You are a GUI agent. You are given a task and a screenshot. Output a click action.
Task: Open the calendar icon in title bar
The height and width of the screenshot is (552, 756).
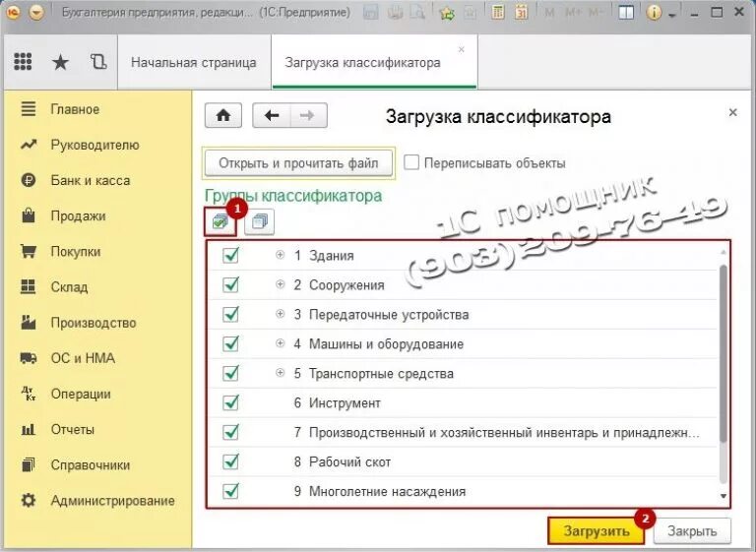click(521, 12)
